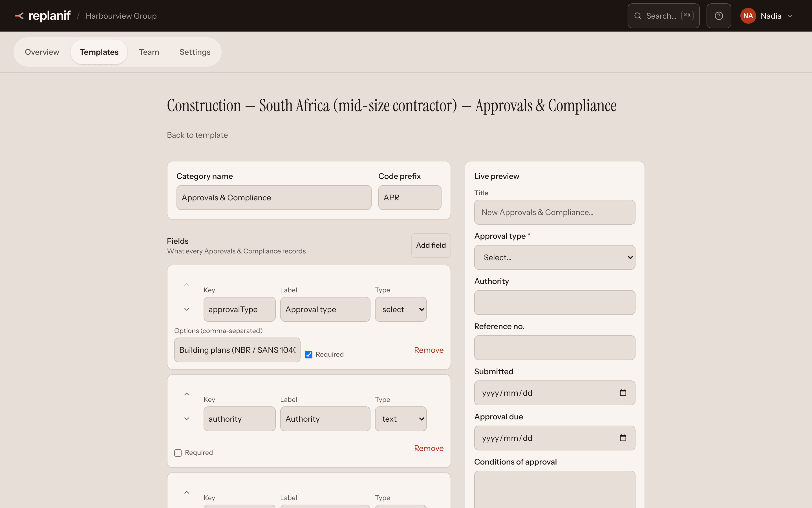Click the search magnifier icon
Viewport: 812px width, 508px height.
point(637,16)
